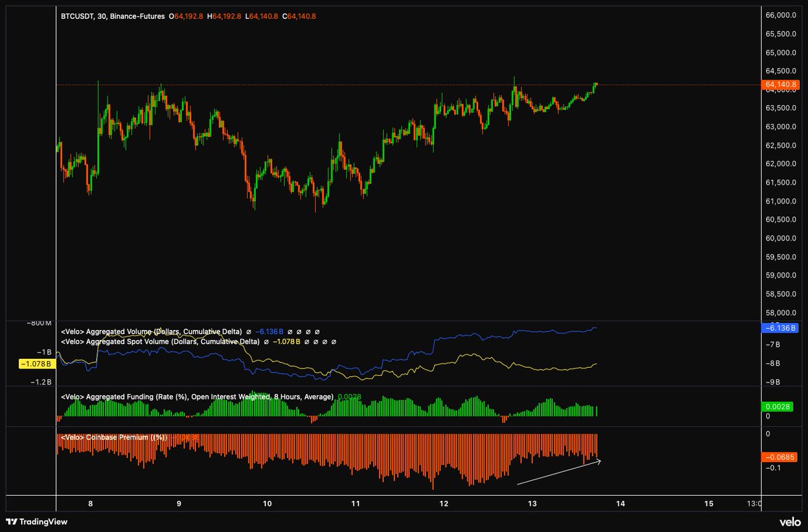
Task: Click the 62,000.0 price axis label
Action: tap(782, 164)
